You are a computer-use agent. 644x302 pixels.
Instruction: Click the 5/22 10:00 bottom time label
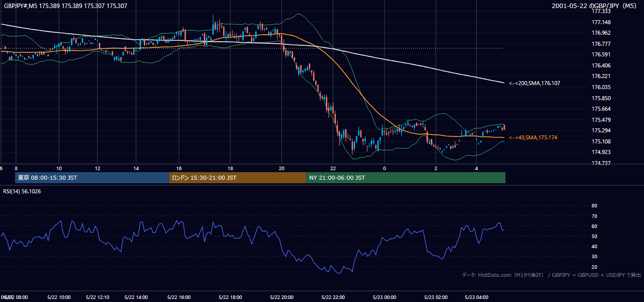[x=59, y=297]
